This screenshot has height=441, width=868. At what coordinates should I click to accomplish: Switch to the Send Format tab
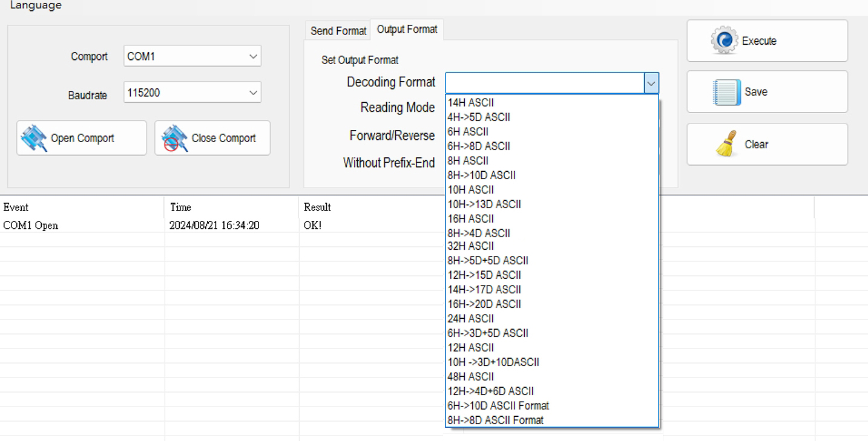pos(338,31)
